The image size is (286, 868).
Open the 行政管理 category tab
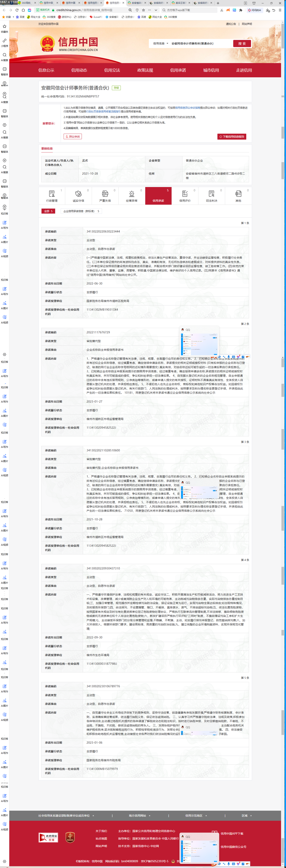tap(52, 196)
